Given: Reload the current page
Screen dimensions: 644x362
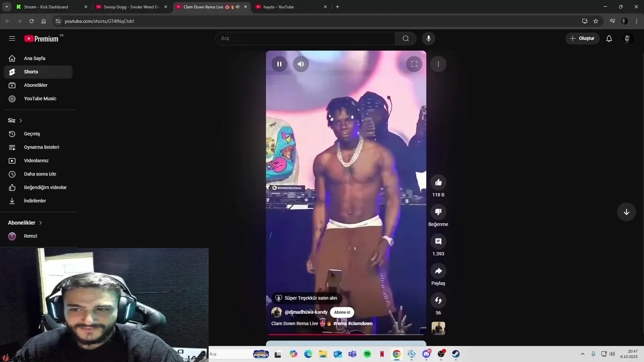Looking at the screenshot, I should pos(31,21).
